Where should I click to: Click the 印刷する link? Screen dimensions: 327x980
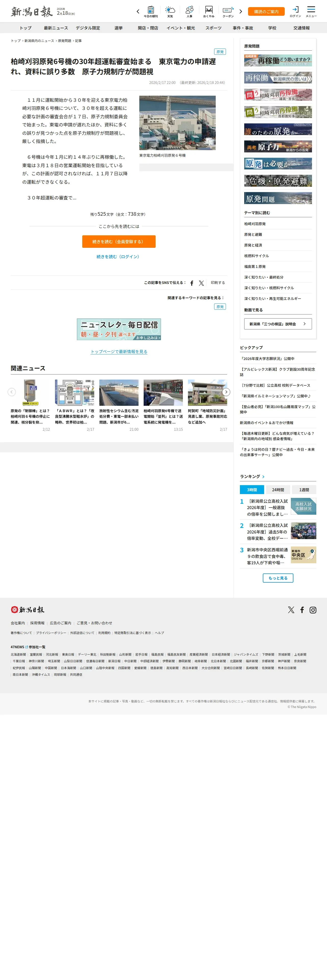pos(218,283)
